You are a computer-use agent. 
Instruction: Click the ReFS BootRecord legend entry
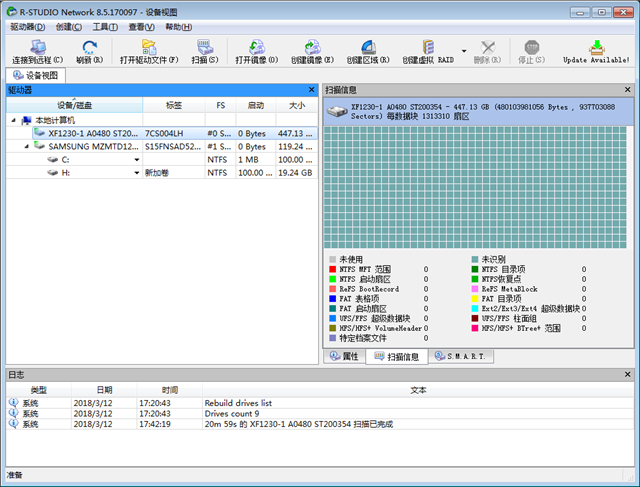(369, 289)
